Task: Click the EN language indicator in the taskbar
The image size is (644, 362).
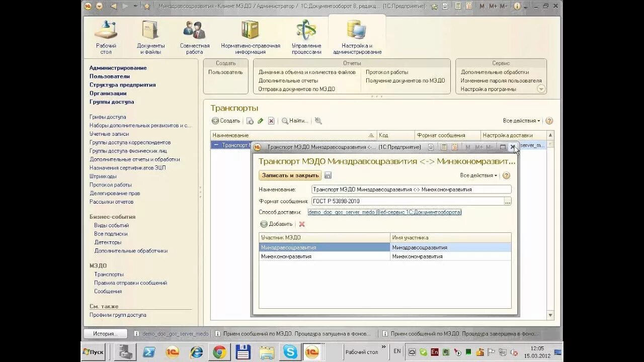Action: coord(397,351)
